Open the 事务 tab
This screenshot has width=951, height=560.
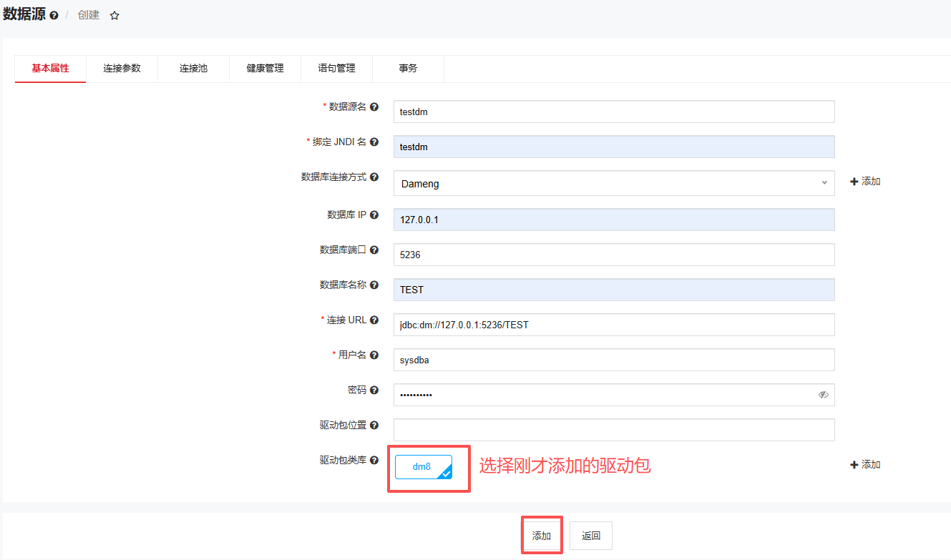pyautogui.click(x=408, y=68)
